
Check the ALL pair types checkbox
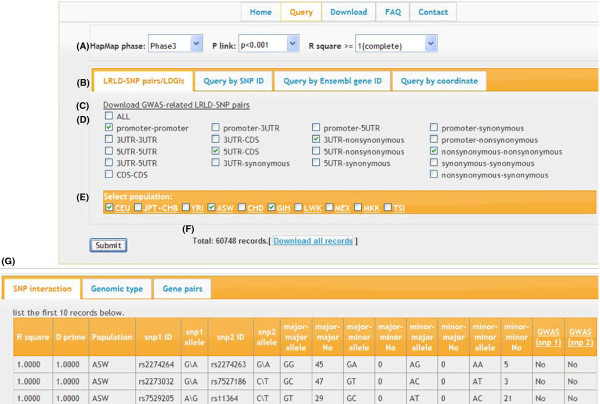point(109,116)
